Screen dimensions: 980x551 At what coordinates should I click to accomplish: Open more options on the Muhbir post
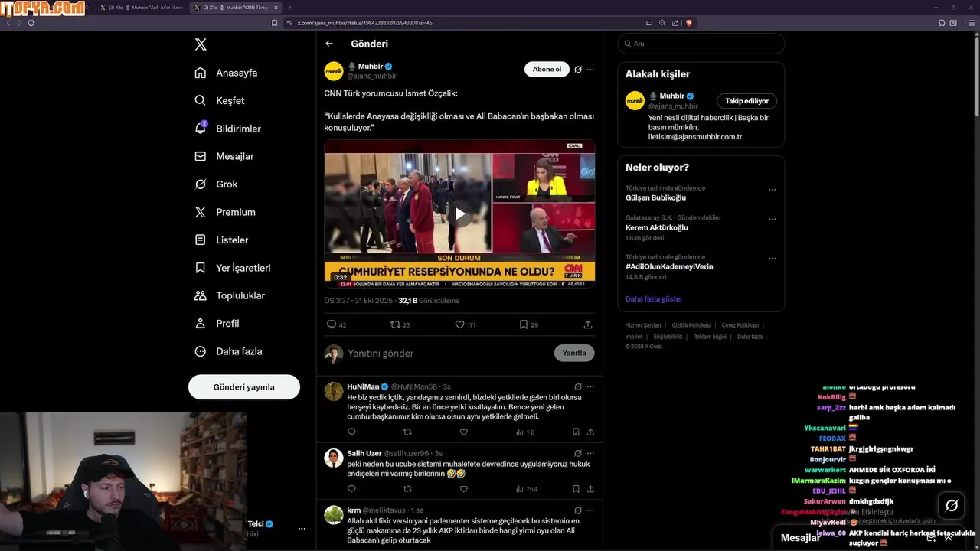pos(590,70)
